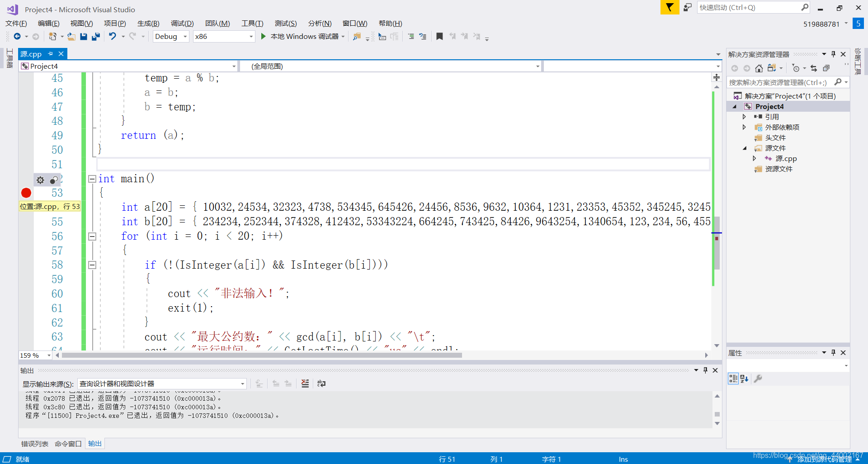Toggle auto-hide pin on Properties panel
The height and width of the screenshot is (464, 868).
[833, 352]
